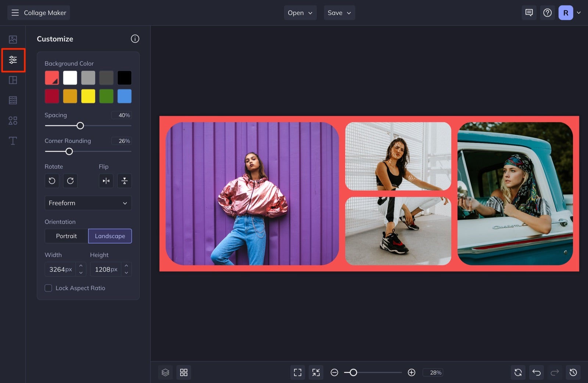
Task: Rotate collage counter-clockwise
Action: [x=52, y=181]
